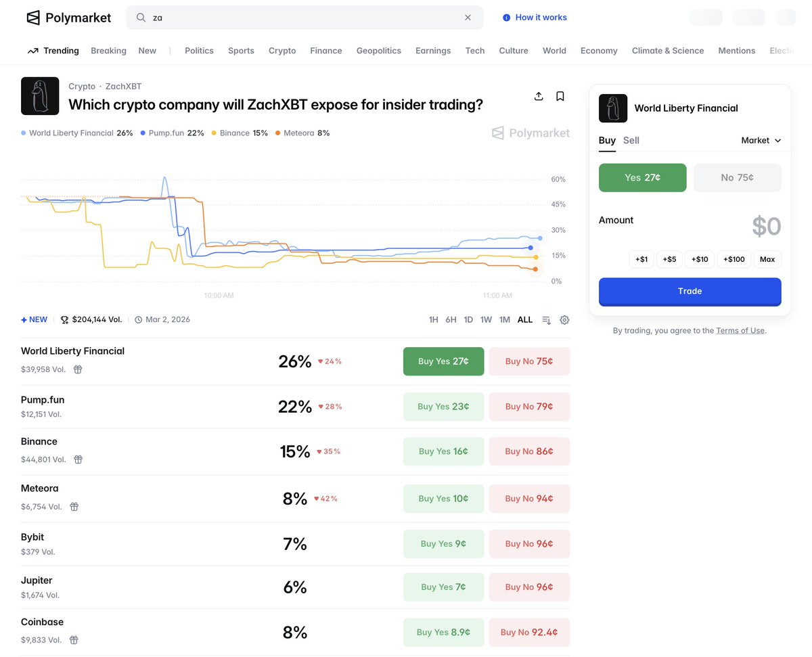Open the Tech category
812x657 pixels.
[x=475, y=51]
